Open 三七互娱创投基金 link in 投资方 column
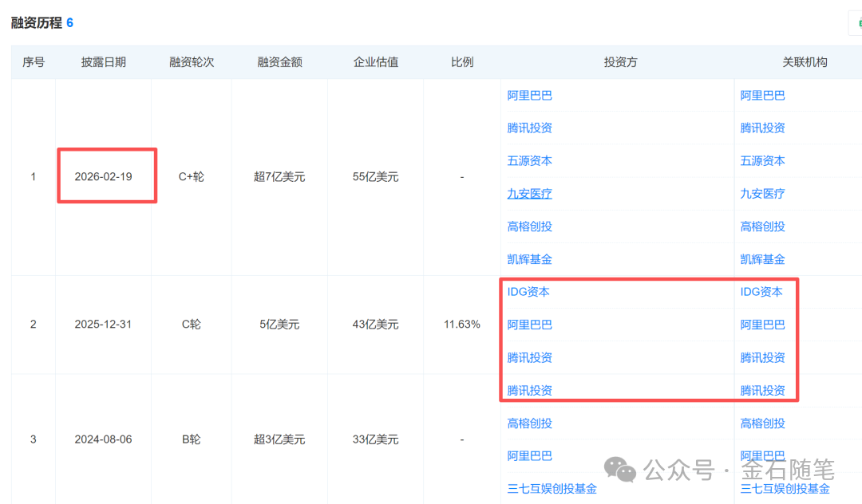Image resolution: width=862 pixels, height=504 pixels. (552, 489)
